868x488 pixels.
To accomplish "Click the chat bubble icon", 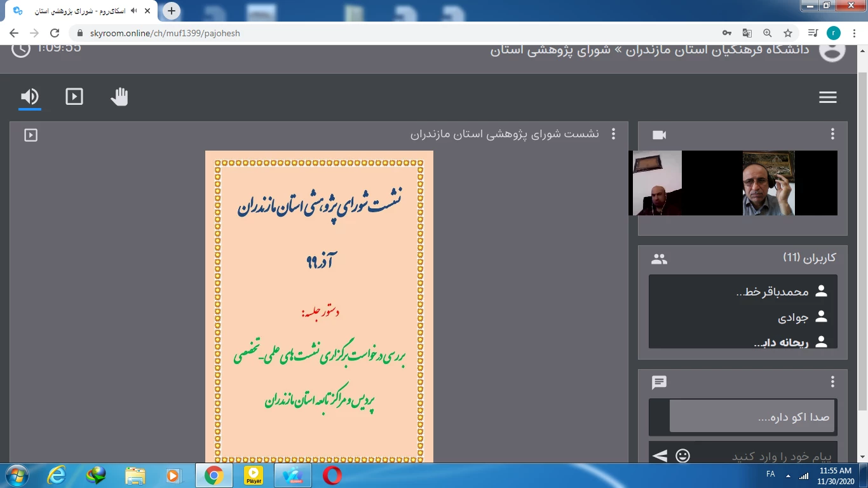I will pyautogui.click(x=659, y=383).
